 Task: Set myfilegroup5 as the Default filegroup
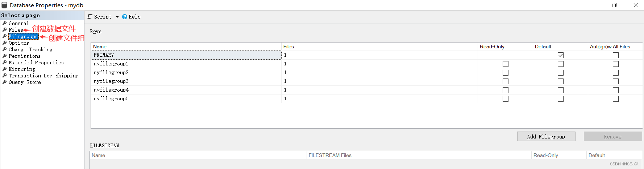click(x=561, y=99)
